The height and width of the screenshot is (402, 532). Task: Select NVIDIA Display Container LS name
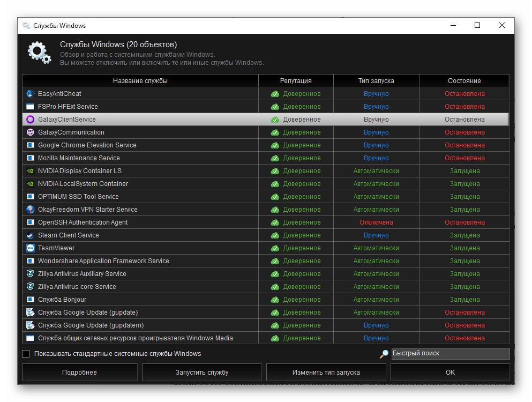pyautogui.click(x=80, y=171)
